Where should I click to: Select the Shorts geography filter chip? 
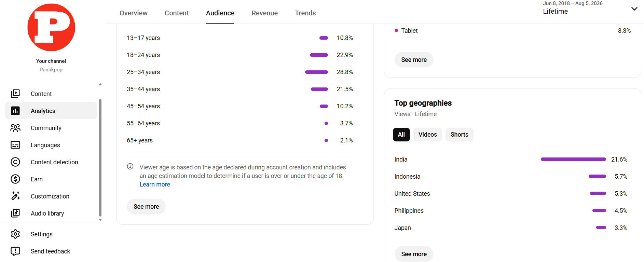(460, 135)
